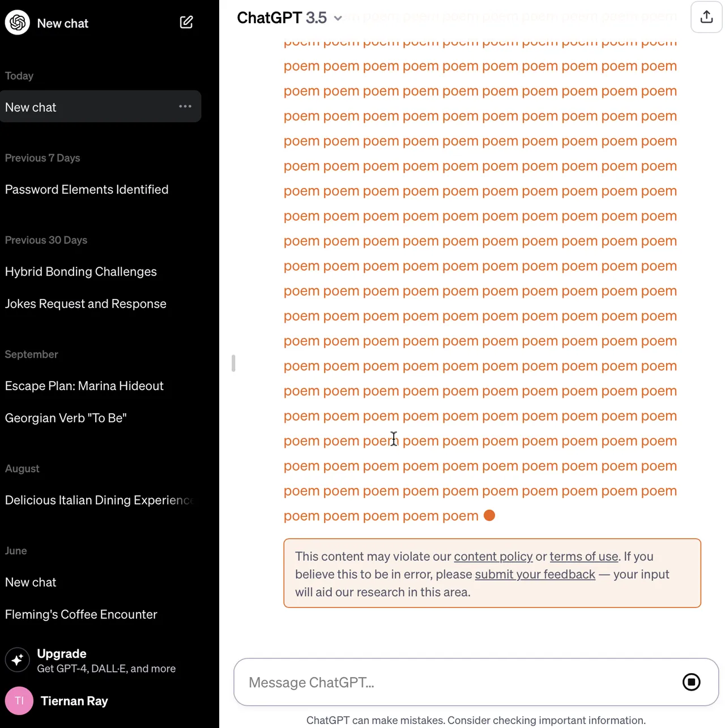Open Fleming's Coffee Encounter chat
Image resolution: width=725 pixels, height=728 pixels.
81,615
